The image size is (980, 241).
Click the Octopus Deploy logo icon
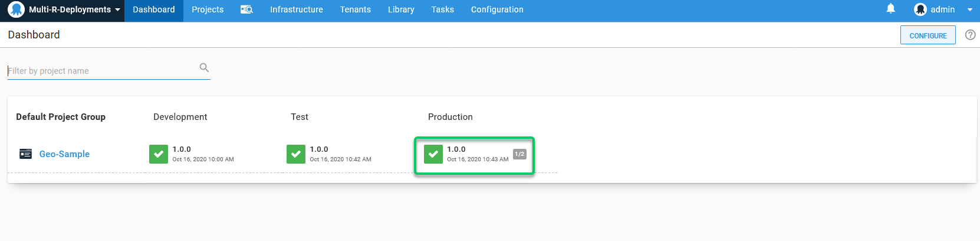point(16,9)
